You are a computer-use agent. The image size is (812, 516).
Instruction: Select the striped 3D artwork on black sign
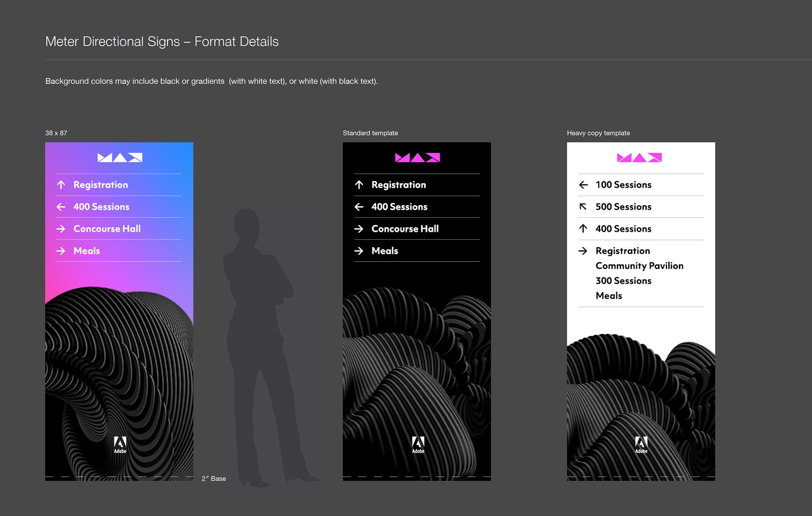[417, 383]
